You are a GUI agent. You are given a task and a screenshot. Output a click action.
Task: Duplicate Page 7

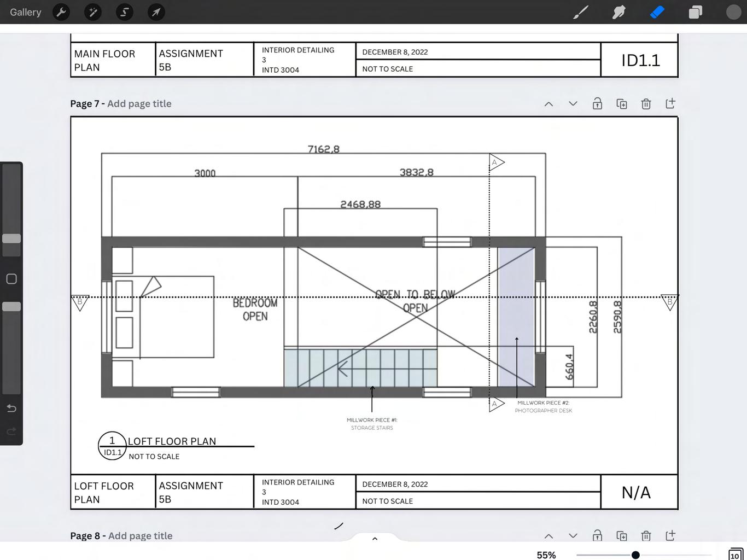tap(622, 104)
